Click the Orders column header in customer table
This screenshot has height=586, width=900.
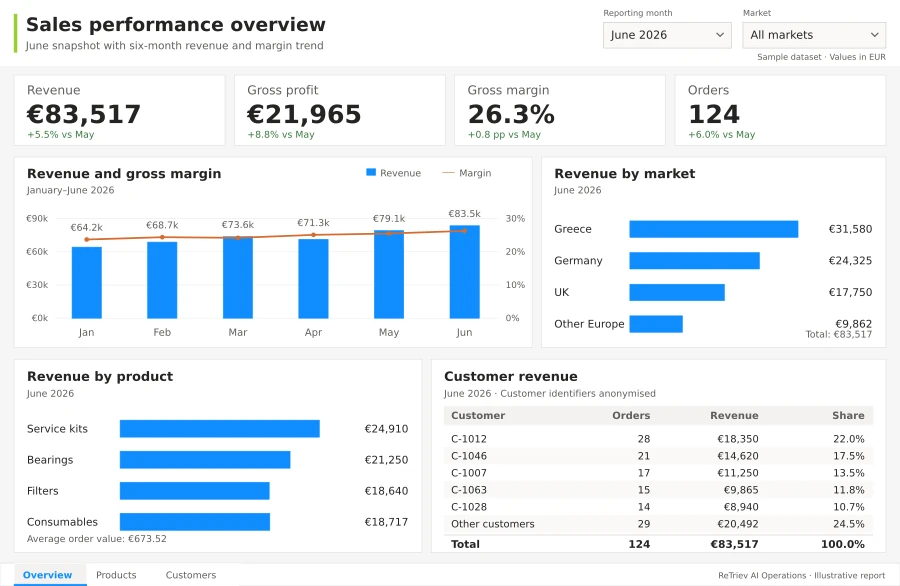(631, 416)
